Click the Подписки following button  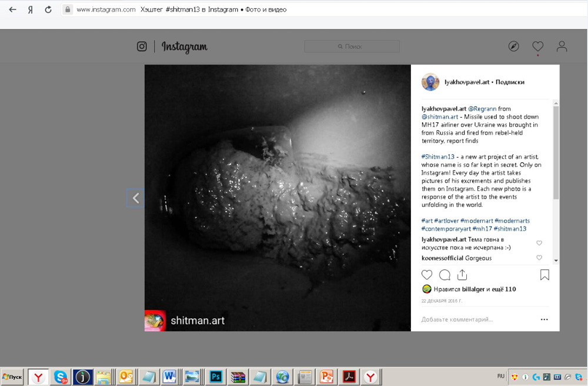point(510,82)
